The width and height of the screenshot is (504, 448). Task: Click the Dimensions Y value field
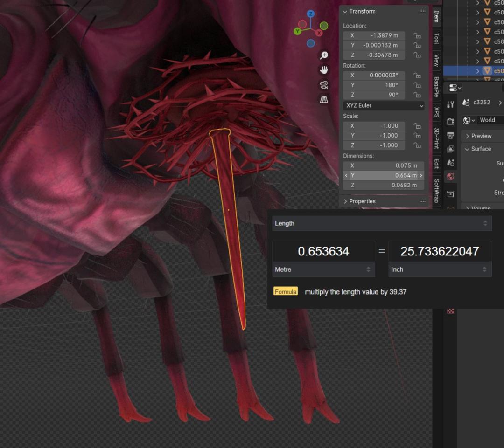click(x=384, y=175)
